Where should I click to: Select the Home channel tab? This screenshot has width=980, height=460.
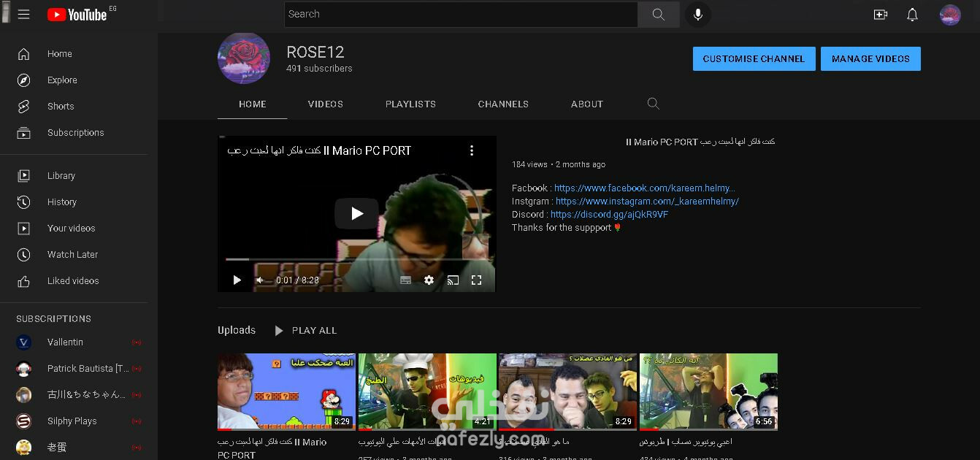point(253,104)
